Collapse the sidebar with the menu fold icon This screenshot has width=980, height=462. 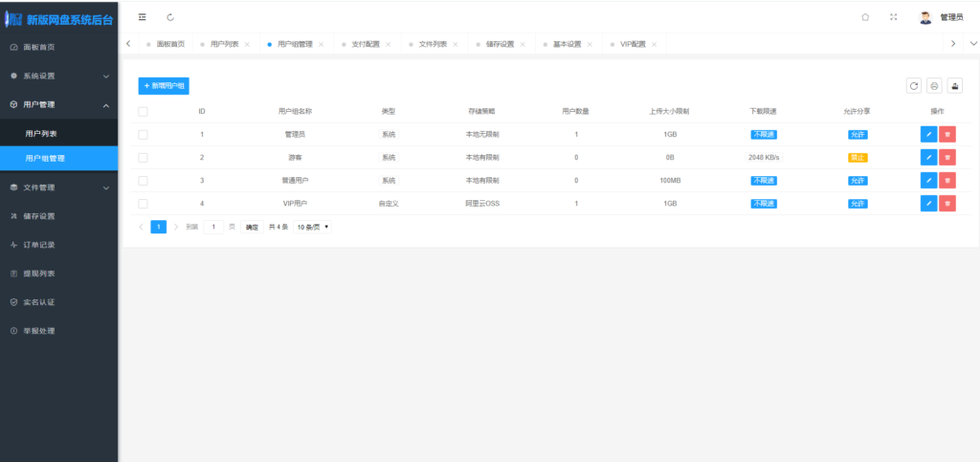pos(143,17)
